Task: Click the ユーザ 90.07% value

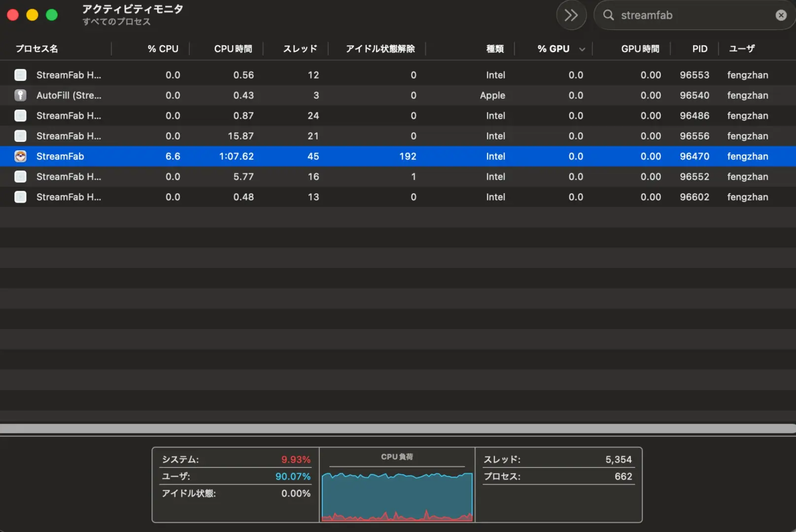Action: [293, 476]
